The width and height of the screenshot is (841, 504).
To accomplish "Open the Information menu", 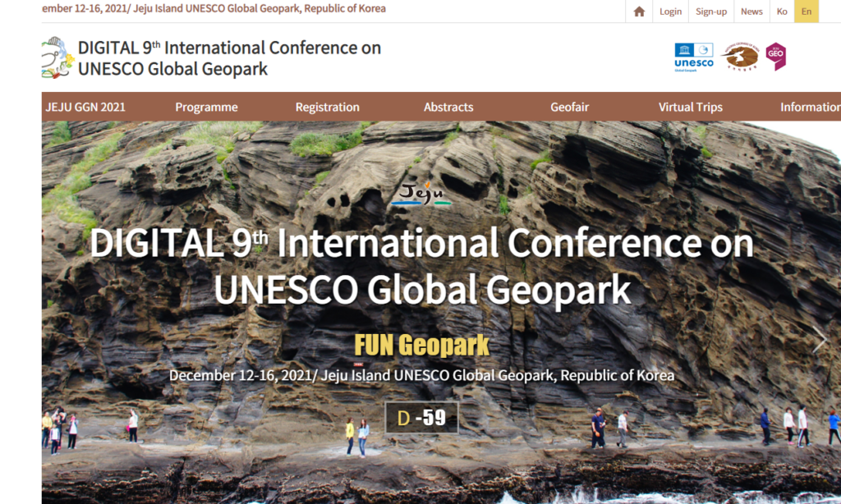I will (x=811, y=107).
